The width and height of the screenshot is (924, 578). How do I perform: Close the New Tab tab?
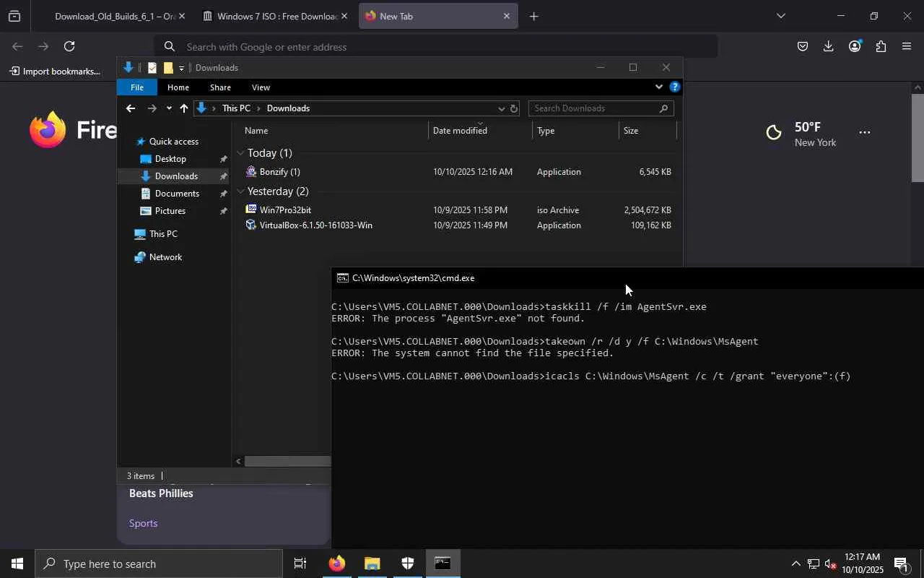pos(506,16)
